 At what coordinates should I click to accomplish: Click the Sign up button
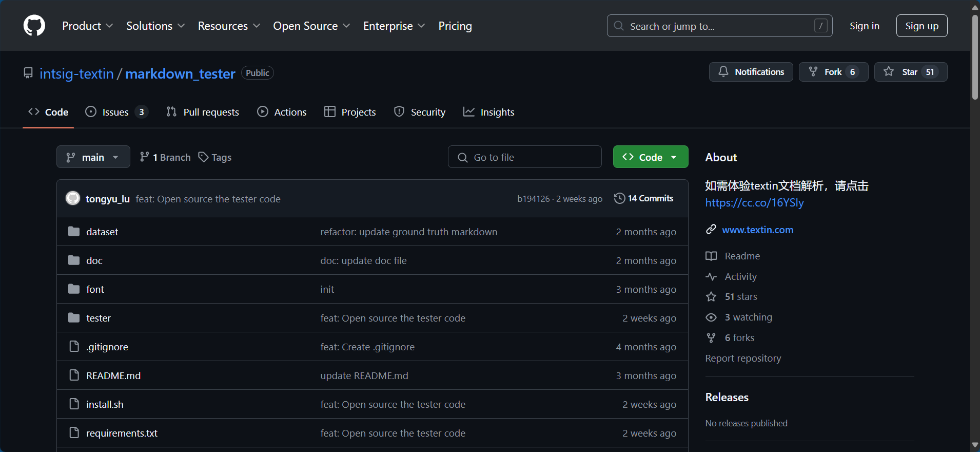coord(922,26)
